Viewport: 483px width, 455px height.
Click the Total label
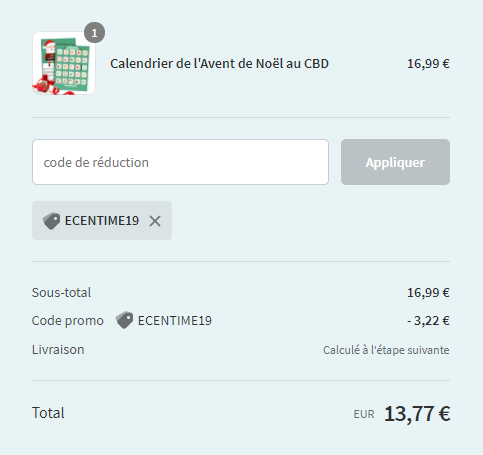48,413
